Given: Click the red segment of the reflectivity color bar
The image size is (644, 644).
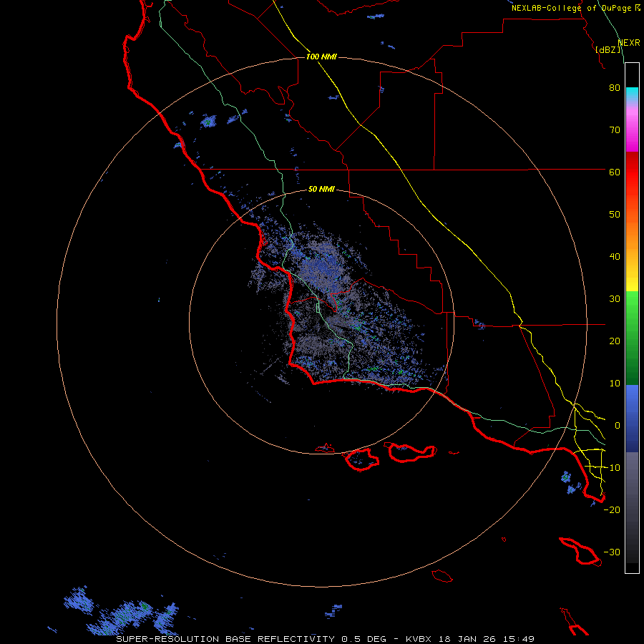Looking at the screenshot, I should click(632, 179).
